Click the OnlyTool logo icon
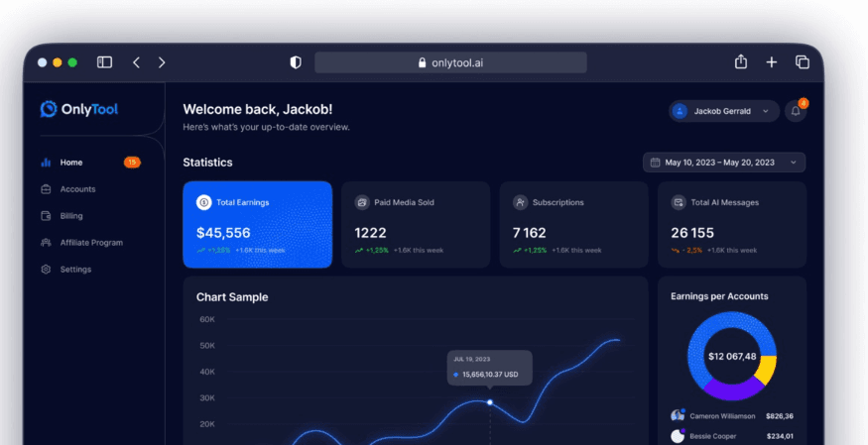The height and width of the screenshot is (445, 868). click(x=49, y=109)
